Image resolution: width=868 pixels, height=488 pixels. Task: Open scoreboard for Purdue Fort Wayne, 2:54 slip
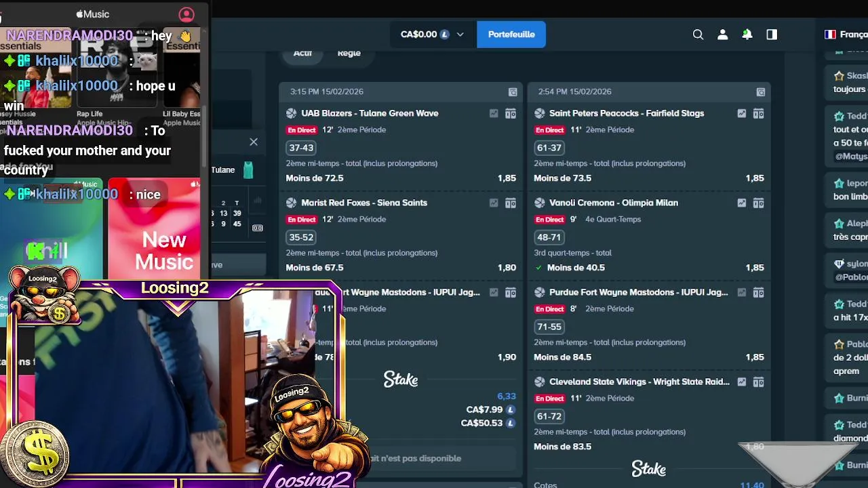(758, 292)
